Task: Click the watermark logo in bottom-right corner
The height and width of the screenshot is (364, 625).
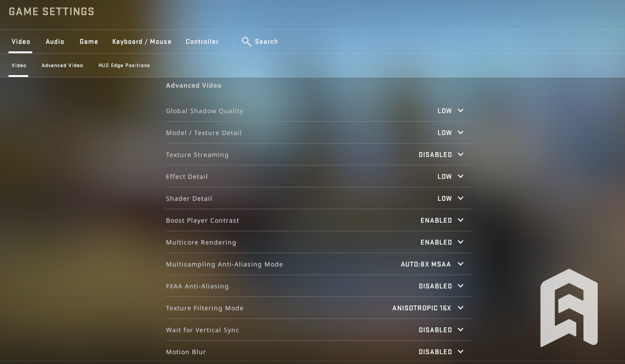Action: point(569,308)
